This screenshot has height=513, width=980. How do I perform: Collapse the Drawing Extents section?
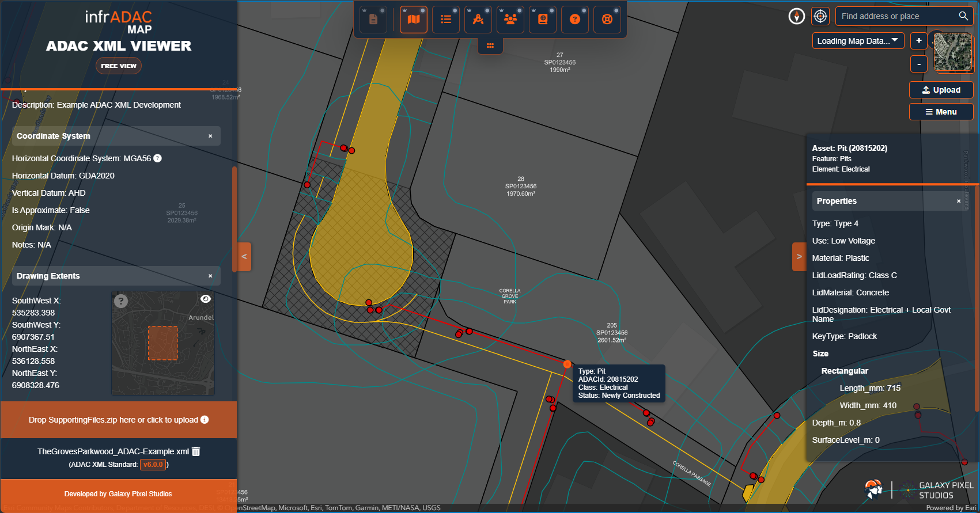click(210, 276)
